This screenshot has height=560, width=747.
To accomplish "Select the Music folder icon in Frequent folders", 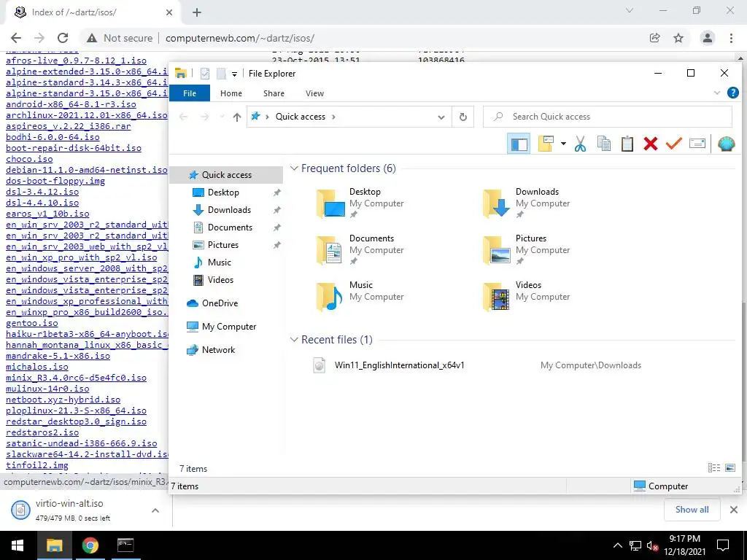I will click(330, 296).
